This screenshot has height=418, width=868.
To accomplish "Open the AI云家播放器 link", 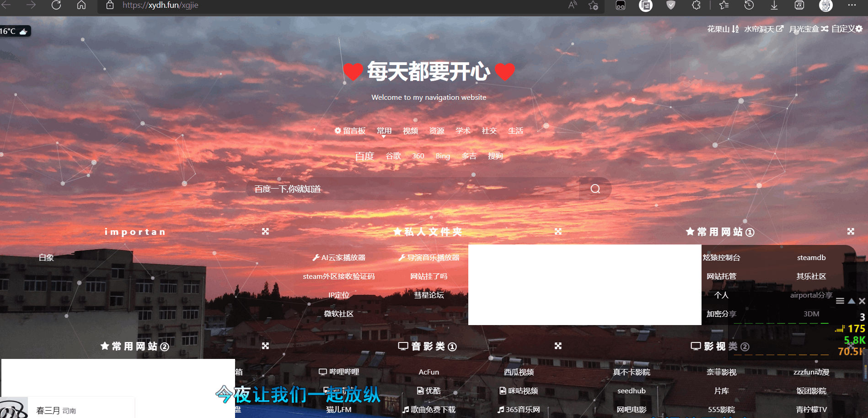I will click(339, 258).
